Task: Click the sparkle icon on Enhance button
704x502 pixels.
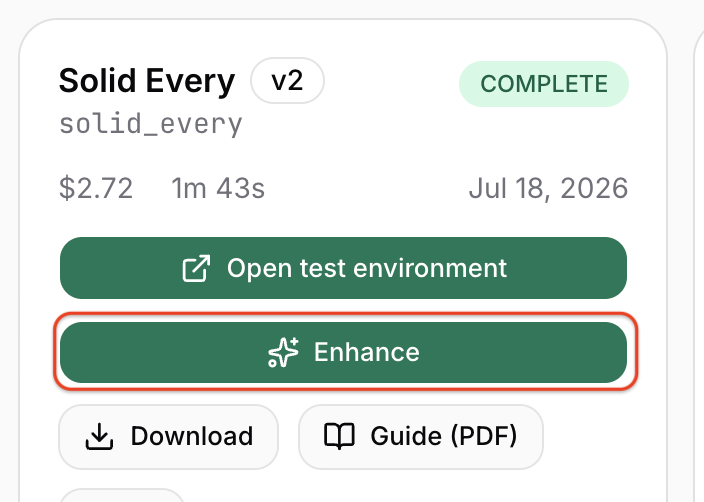Action: click(x=283, y=352)
